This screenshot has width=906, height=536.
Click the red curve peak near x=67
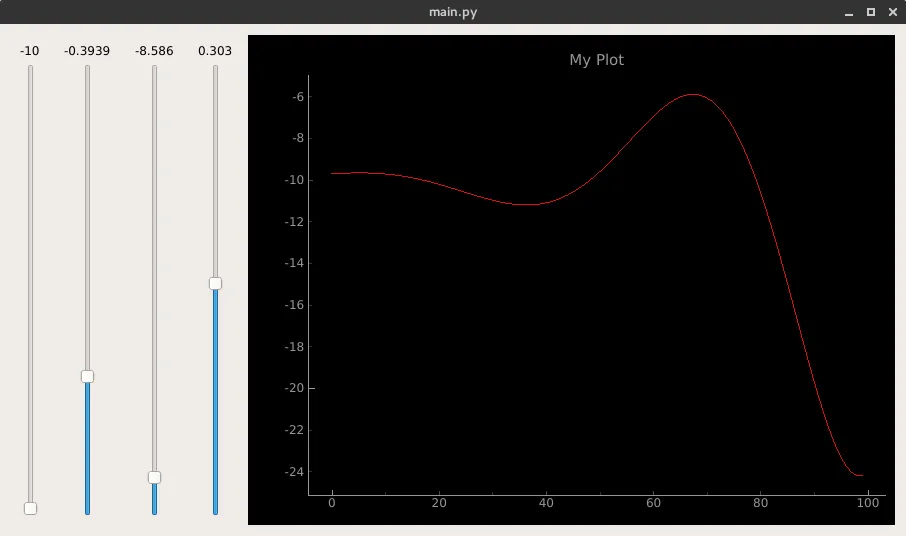click(692, 94)
